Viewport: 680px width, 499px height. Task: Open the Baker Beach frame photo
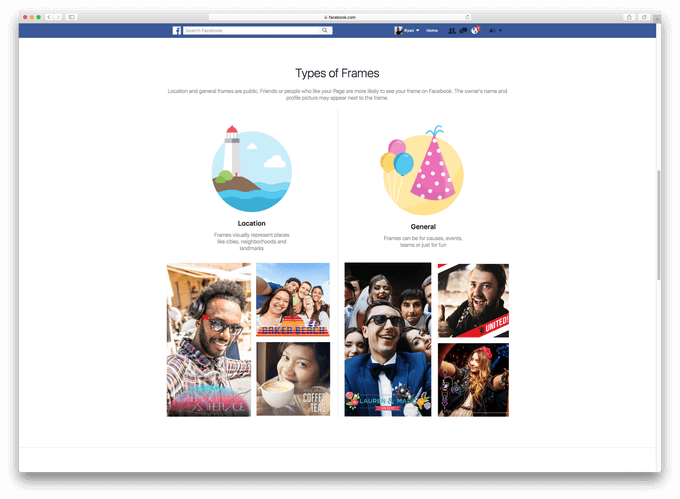click(293, 300)
